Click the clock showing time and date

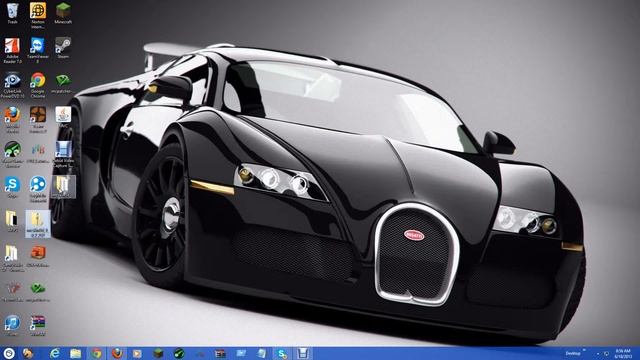pyautogui.click(x=623, y=353)
